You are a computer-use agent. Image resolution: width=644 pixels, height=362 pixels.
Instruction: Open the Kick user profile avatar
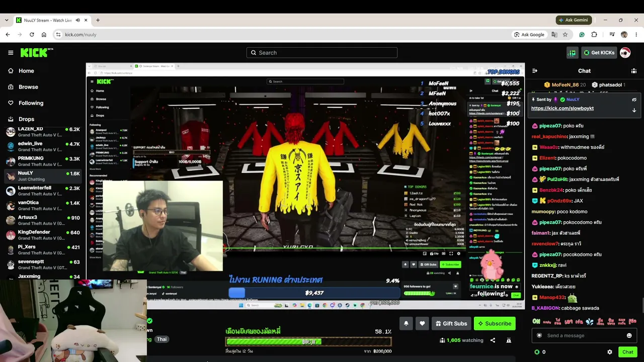(625, 53)
